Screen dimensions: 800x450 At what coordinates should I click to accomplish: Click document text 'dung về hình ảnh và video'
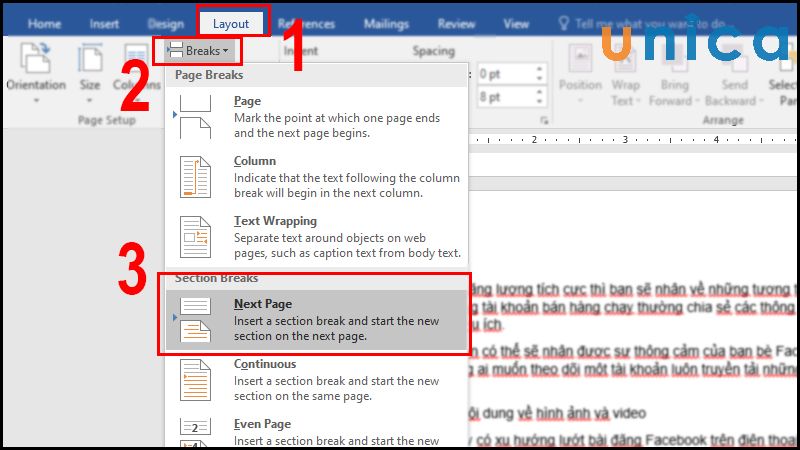pyautogui.click(x=564, y=413)
